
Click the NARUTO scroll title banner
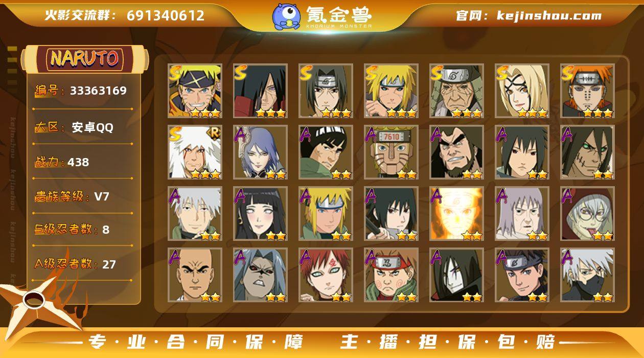coord(84,59)
